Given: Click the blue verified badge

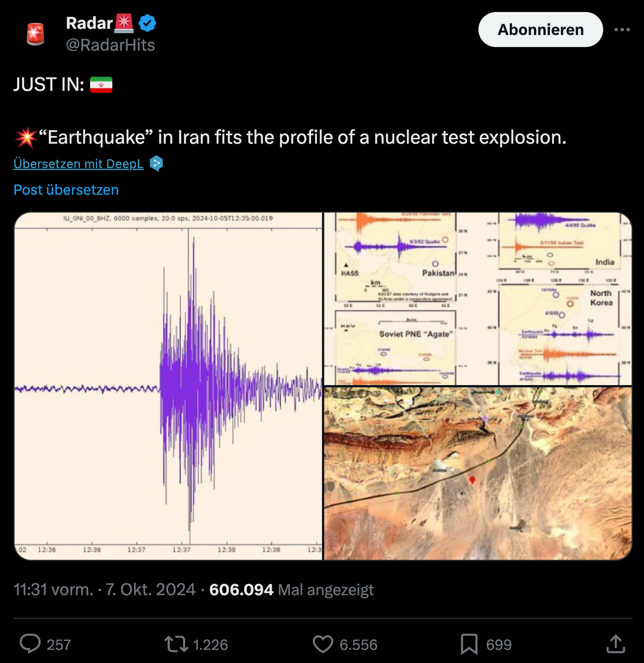Looking at the screenshot, I should pyautogui.click(x=147, y=23).
